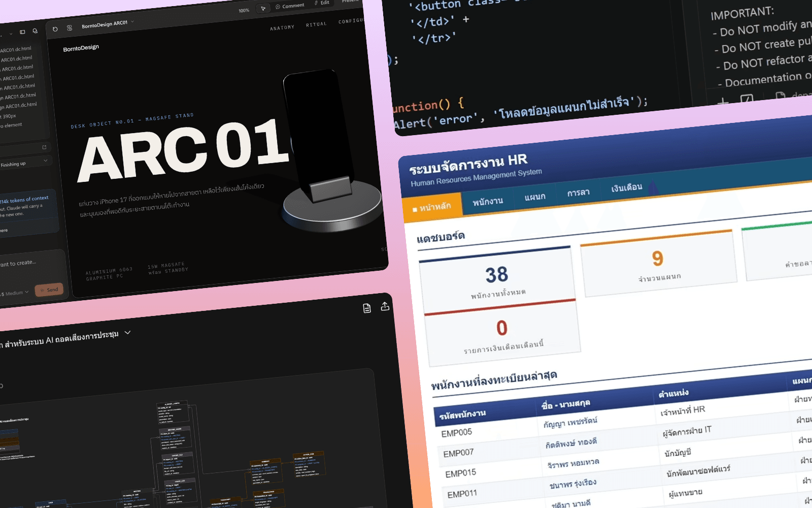The width and height of the screenshot is (812, 508).
Task: Expand the BorntoDesign ARC01 project dropdown
Action: tap(132, 22)
